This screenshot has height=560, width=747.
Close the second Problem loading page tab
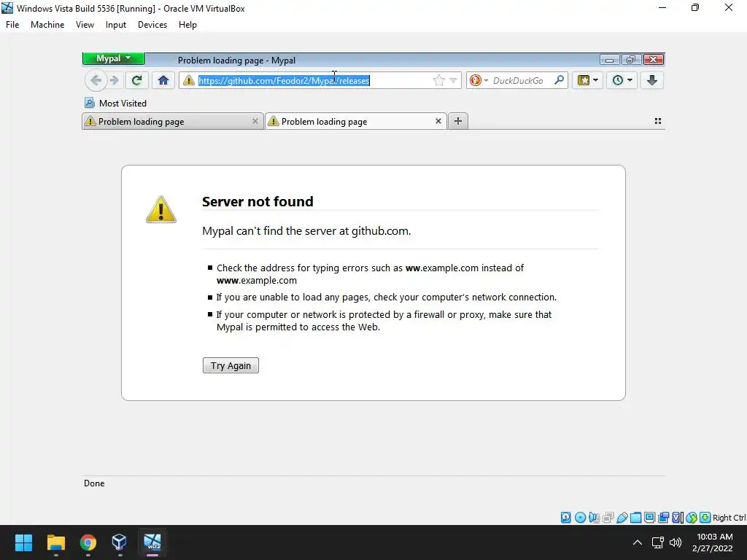coord(438,121)
